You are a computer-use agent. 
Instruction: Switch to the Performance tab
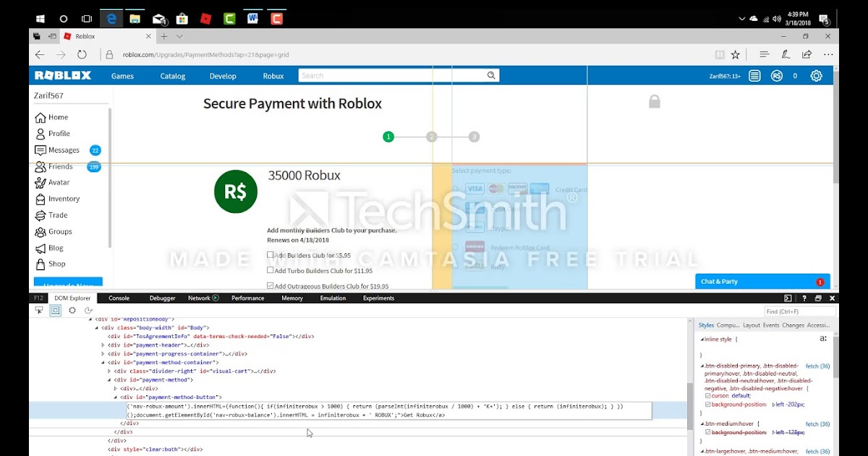[247, 298]
